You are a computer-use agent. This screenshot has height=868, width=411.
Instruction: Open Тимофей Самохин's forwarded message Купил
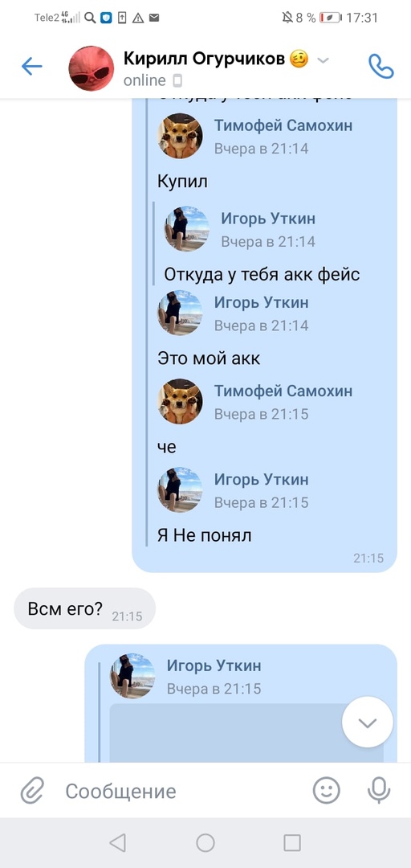tap(182, 181)
